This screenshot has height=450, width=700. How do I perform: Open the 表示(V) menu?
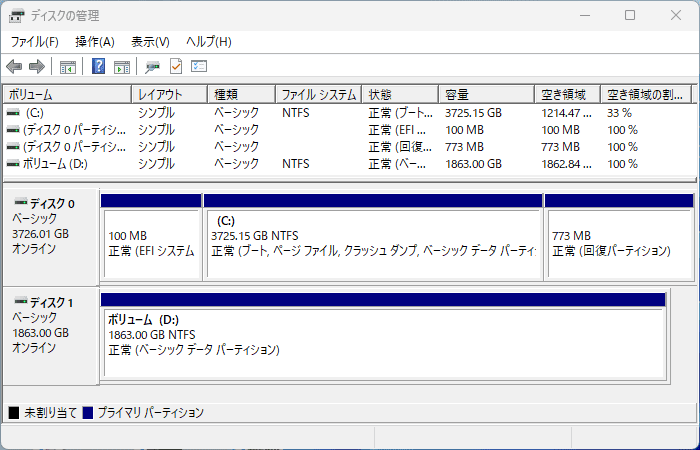150,42
